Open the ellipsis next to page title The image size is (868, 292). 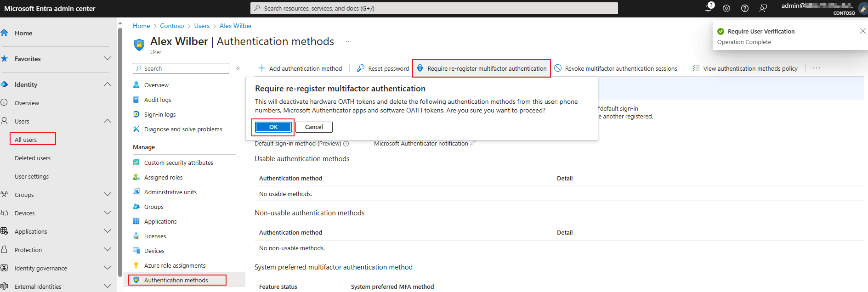click(x=349, y=41)
